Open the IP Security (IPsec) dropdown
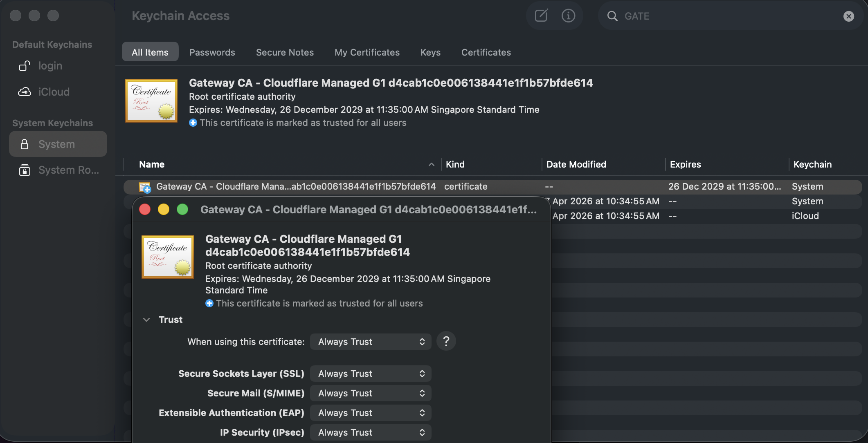The width and height of the screenshot is (868, 443). pyautogui.click(x=371, y=432)
